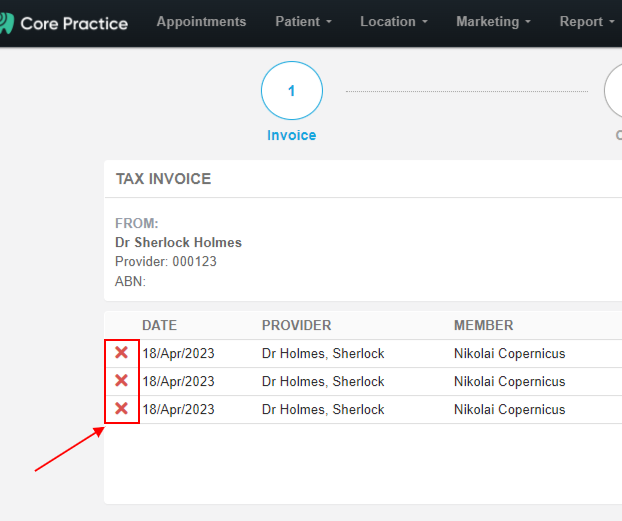Click third row Dr Holmes, Sherlock
The width and height of the screenshot is (622, 521).
click(x=323, y=409)
